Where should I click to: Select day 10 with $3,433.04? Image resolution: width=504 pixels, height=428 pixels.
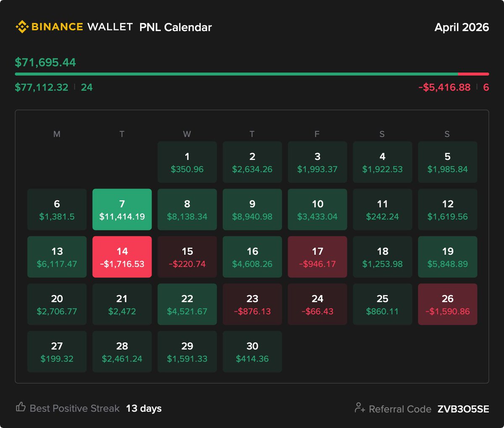tap(318, 209)
